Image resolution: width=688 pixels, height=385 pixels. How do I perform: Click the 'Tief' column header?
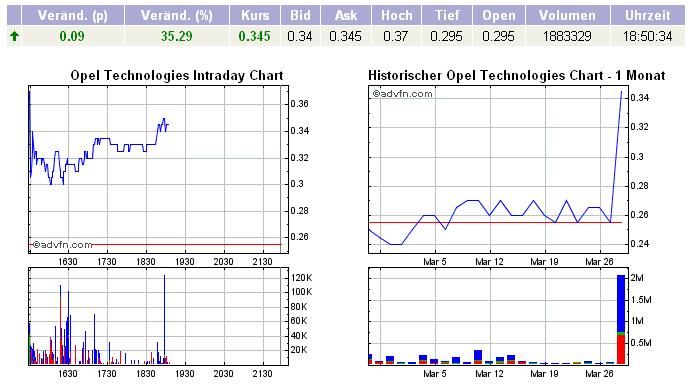pyautogui.click(x=447, y=15)
